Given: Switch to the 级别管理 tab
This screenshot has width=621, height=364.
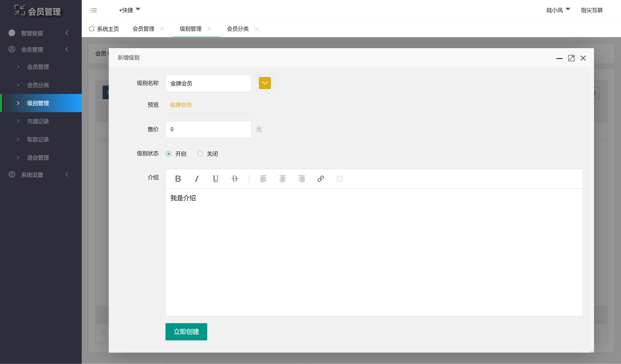Looking at the screenshot, I should [190, 29].
